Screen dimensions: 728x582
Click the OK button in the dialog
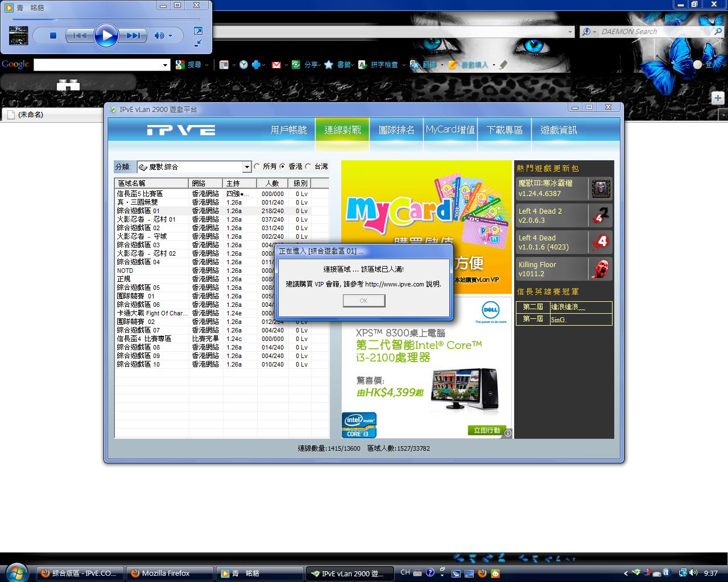[x=364, y=301]
